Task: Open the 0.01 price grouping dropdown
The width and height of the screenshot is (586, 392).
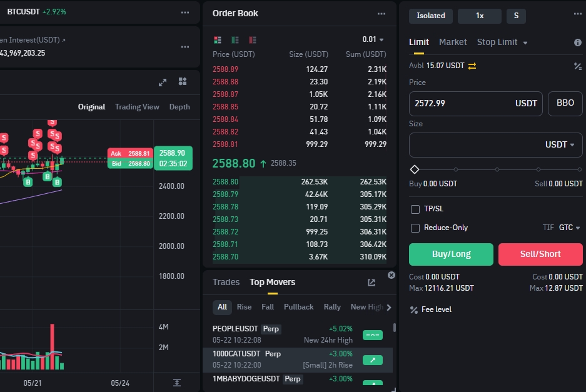Action: [373, 39]
